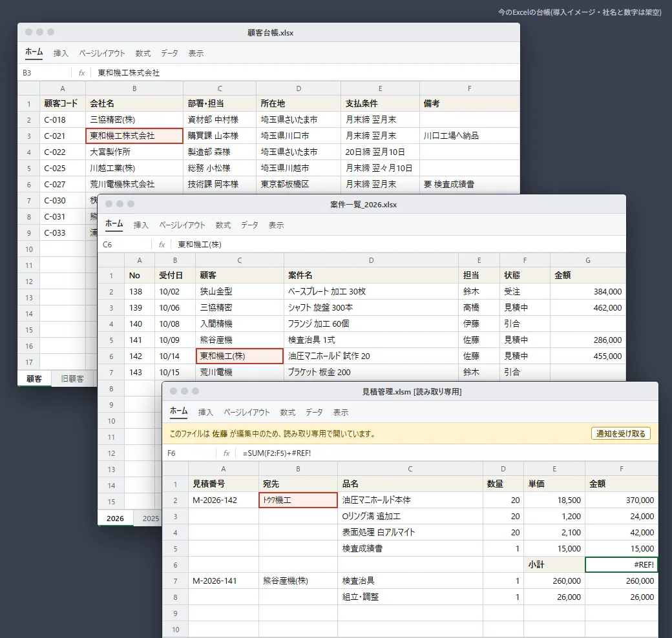Select the 小計 cell
This screenshot has height=638, width=672.
(x=554, y=565)
